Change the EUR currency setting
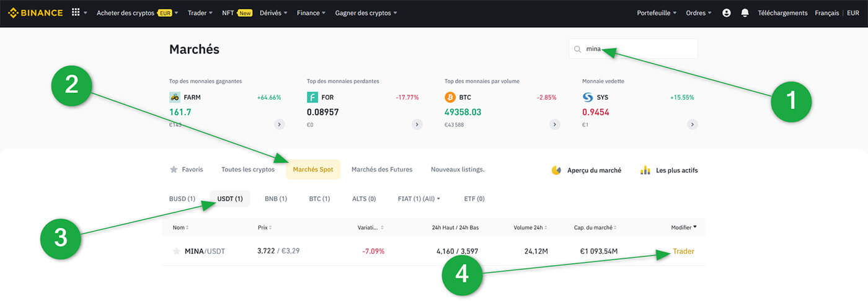Screen dimensions: 868x301 click(x=852, y=12)
